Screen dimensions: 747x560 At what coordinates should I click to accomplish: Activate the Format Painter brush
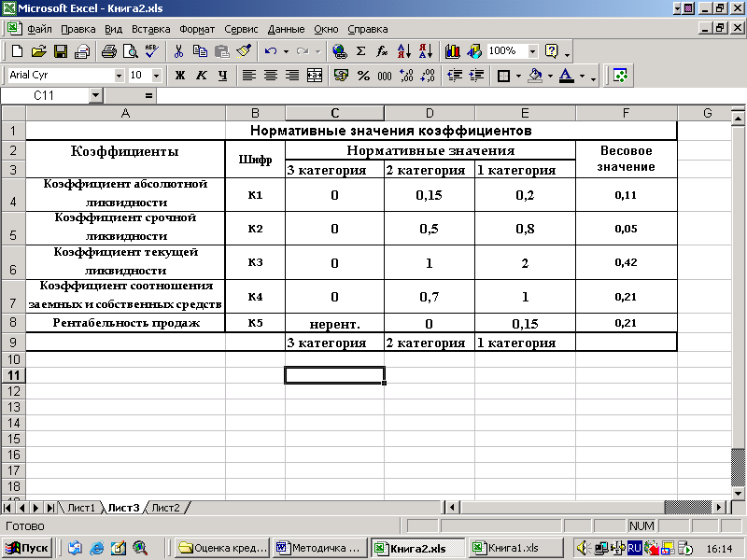coord(244,51)
